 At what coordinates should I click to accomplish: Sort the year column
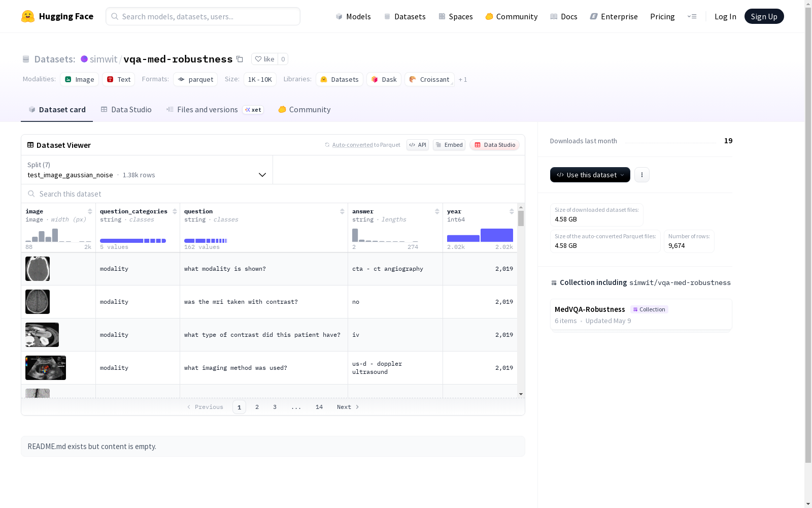512,211
